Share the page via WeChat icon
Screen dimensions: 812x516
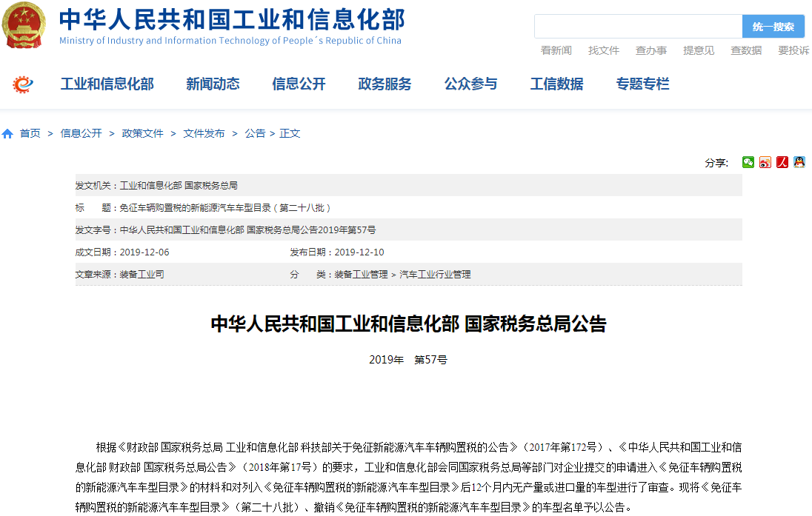click(748, 163)
